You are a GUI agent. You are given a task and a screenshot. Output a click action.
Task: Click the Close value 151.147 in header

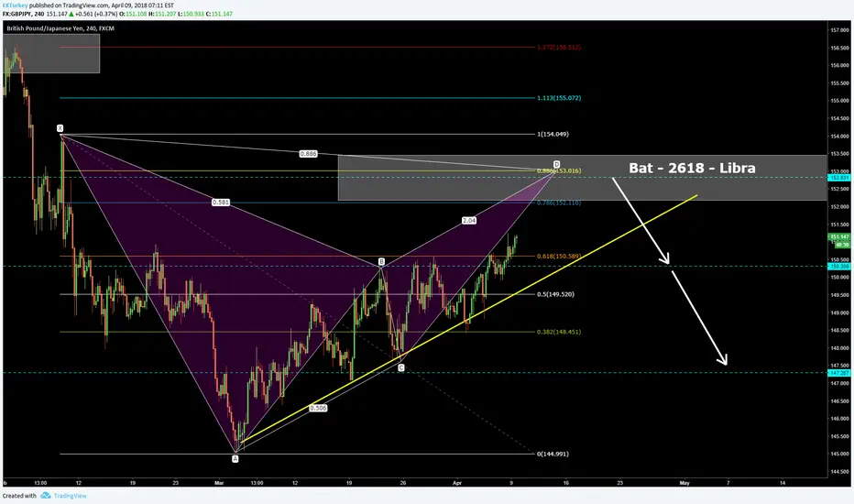coord(222,14)
